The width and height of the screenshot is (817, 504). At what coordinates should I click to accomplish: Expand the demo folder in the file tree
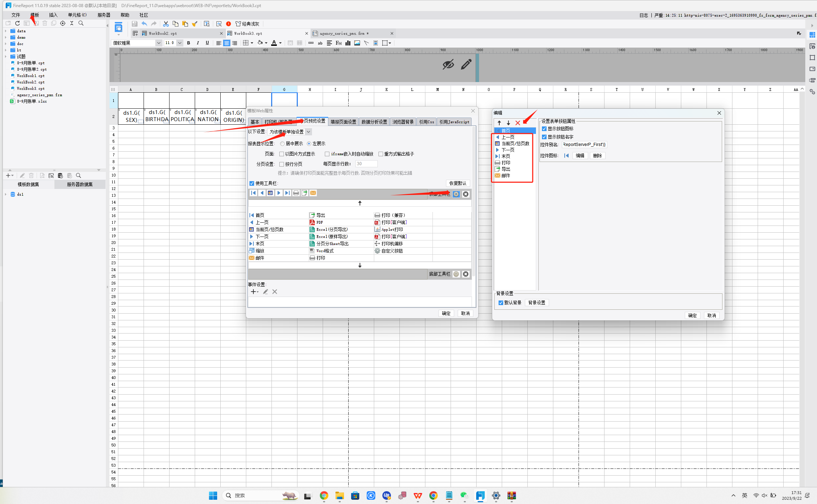(x=6, y=37)
